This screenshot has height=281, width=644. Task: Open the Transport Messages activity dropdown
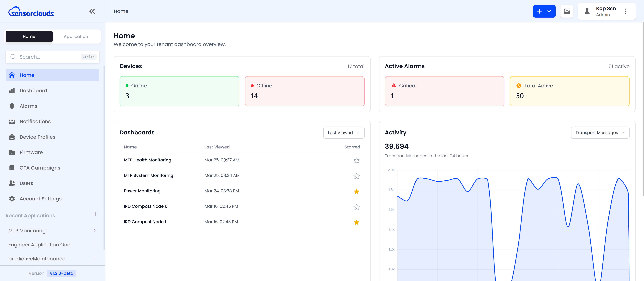click(x=600, y=133)
